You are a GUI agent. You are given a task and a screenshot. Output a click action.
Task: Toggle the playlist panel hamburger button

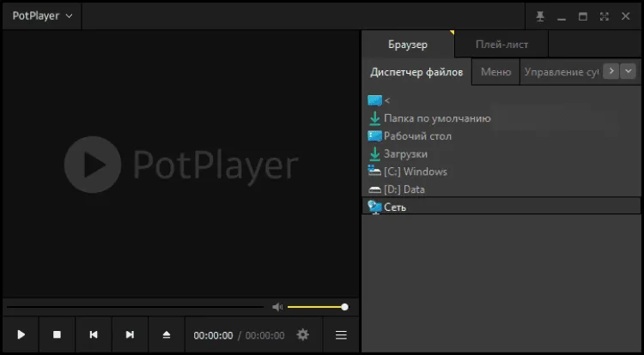(x=341, y=335)
